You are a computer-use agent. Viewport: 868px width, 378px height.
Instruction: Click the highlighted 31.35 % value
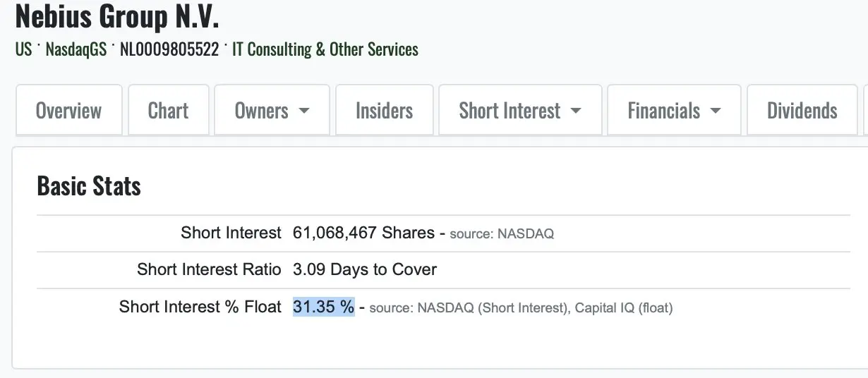323,307
